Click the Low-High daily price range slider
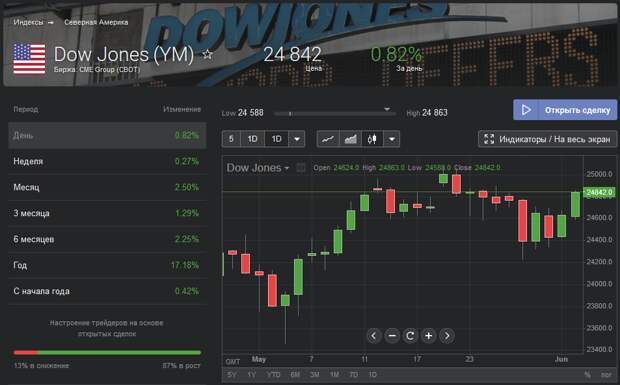 click(335, 113)
